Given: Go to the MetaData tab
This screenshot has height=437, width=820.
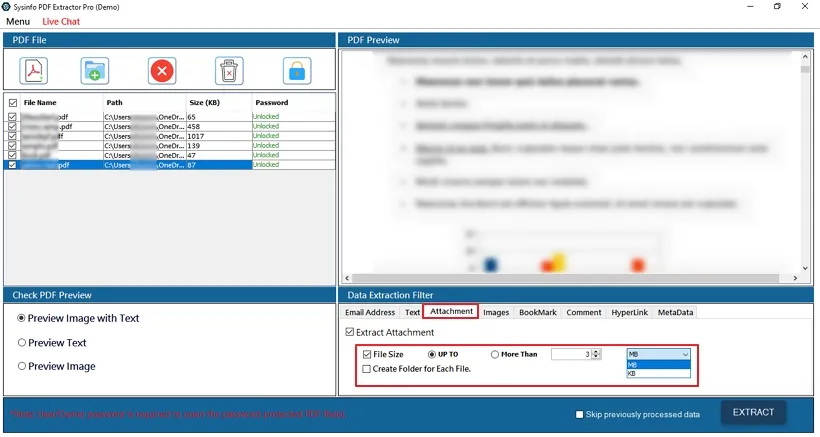Looking at the screenshot, I should (675, 312).
